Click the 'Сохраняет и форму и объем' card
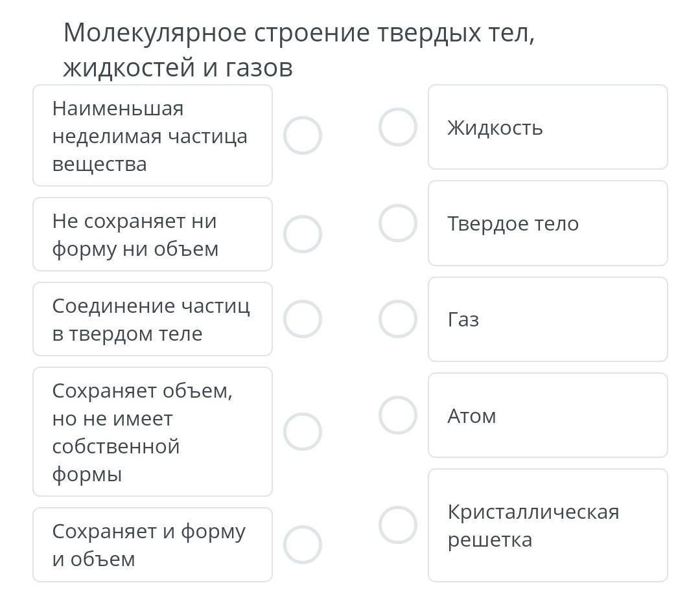The height and width of the screenshot is (614, 700). (x=152, y=545)
